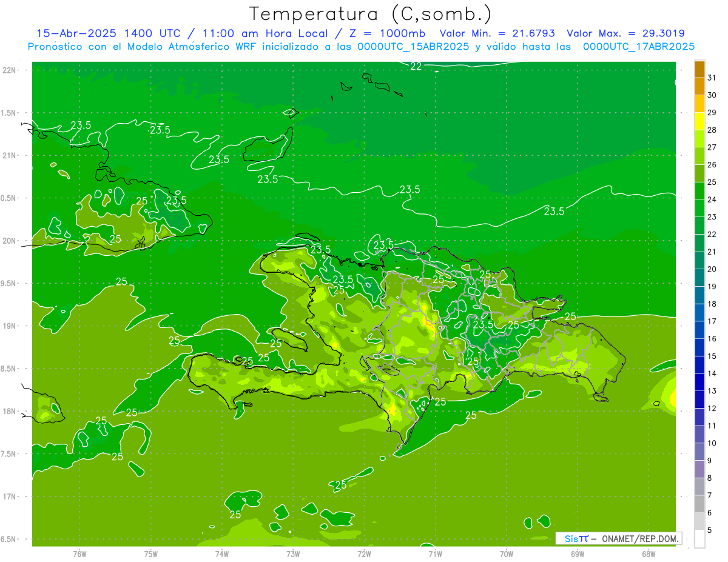Click the yellow colorbar swatch between 28 and 29
728x562 pixels.
click(x=699, y=121)
